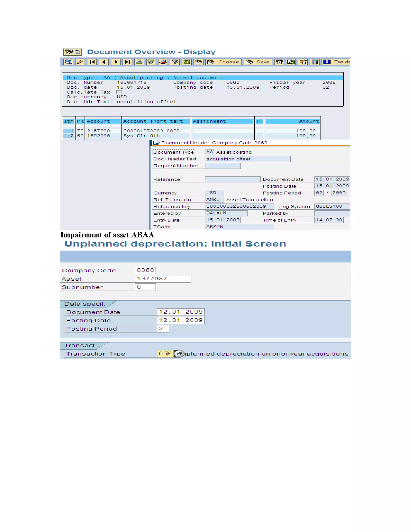This screenshot has width=411, height=532.
Task: Click the Document Type field AA
Action: 209,152
